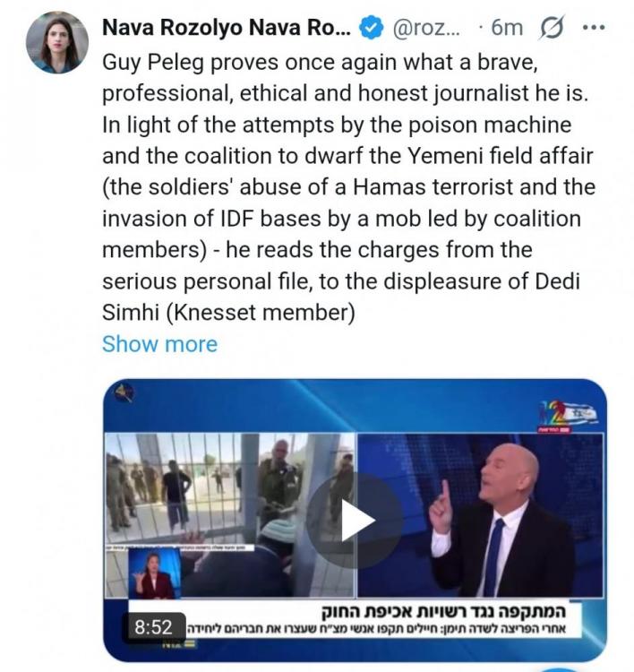This screenshot has height=672, width=634.
Task: Play the embedded news video
Action: click(x=346, y=521)
